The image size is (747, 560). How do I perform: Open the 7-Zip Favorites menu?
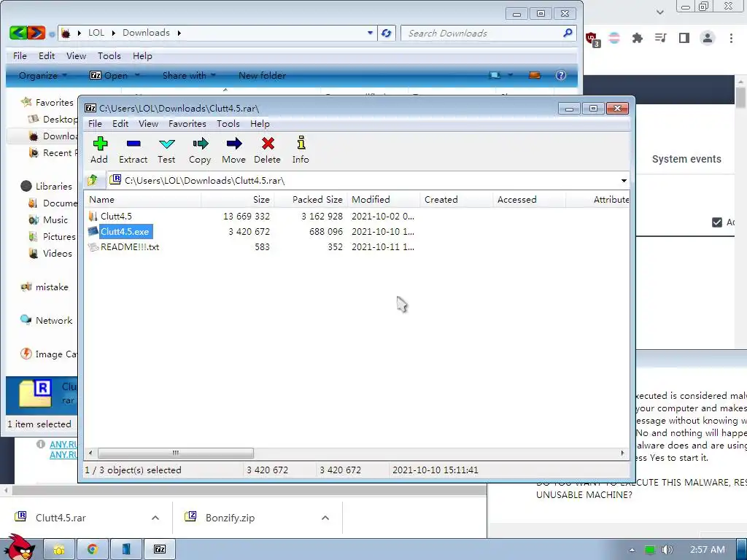point(187,124)
